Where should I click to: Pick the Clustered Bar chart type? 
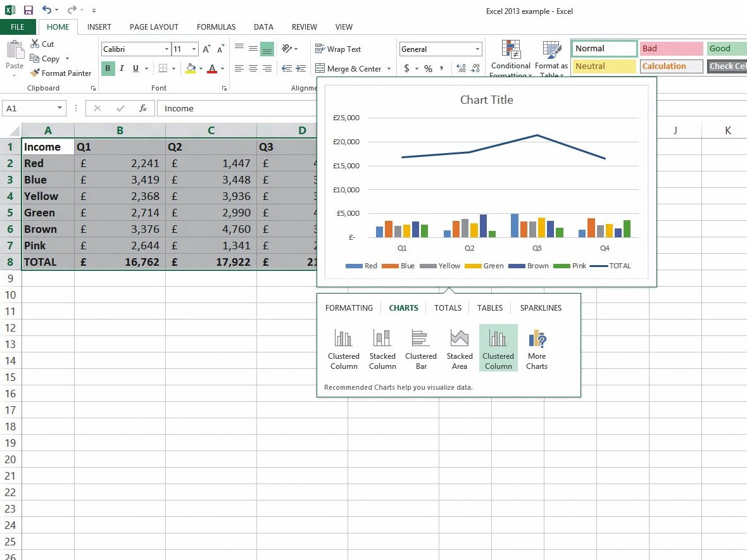tap(421, 347)
